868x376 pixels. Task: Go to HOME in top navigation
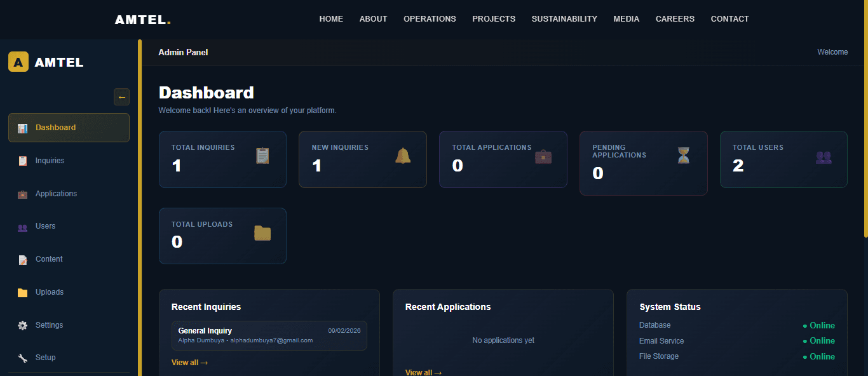pos(331,19)
